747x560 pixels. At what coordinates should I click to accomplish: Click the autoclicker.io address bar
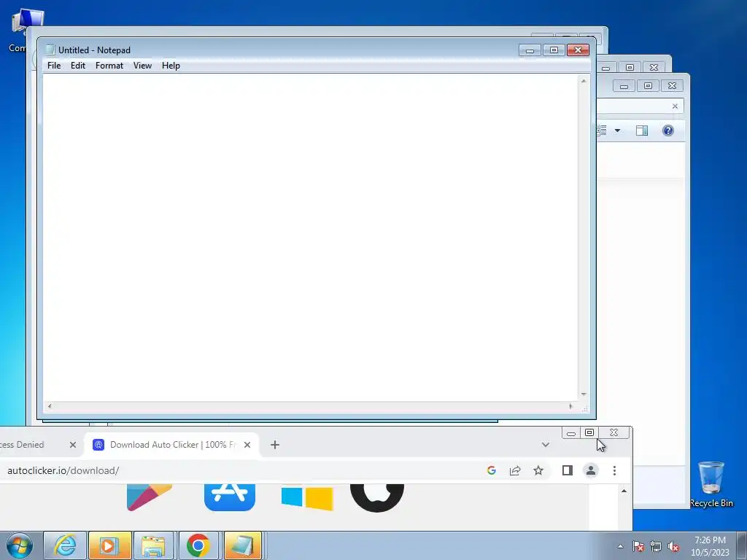pos(239,470)
